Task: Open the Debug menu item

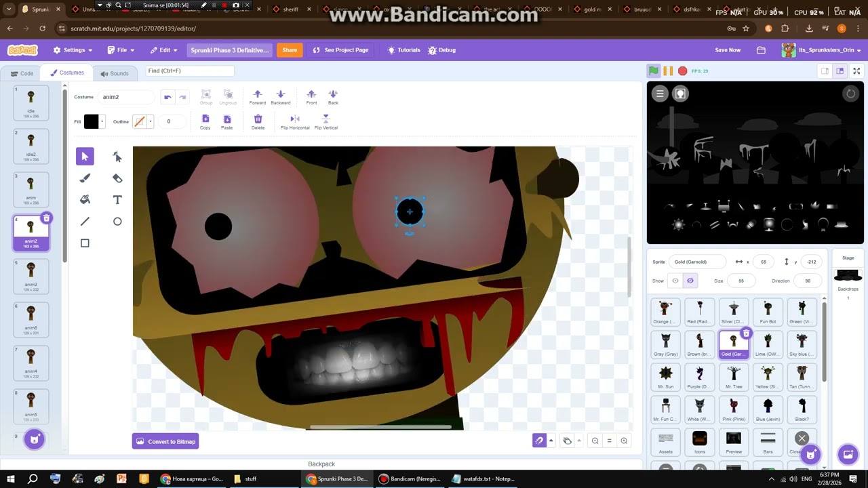Action: [442, 50]
